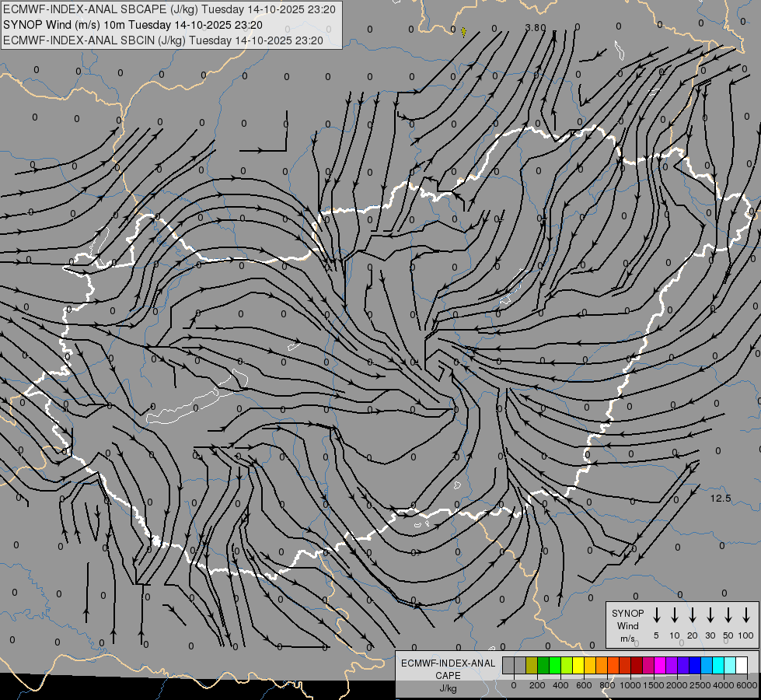Click the 0 tick label on the CAPE scale
The image size is (761, 700).
[x=514, y=685]
